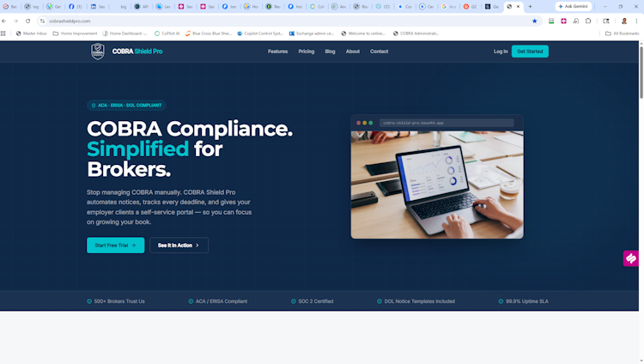Open the Blog nav menu item
Viewport: 644px width, 364px height.
click(331, 52)
